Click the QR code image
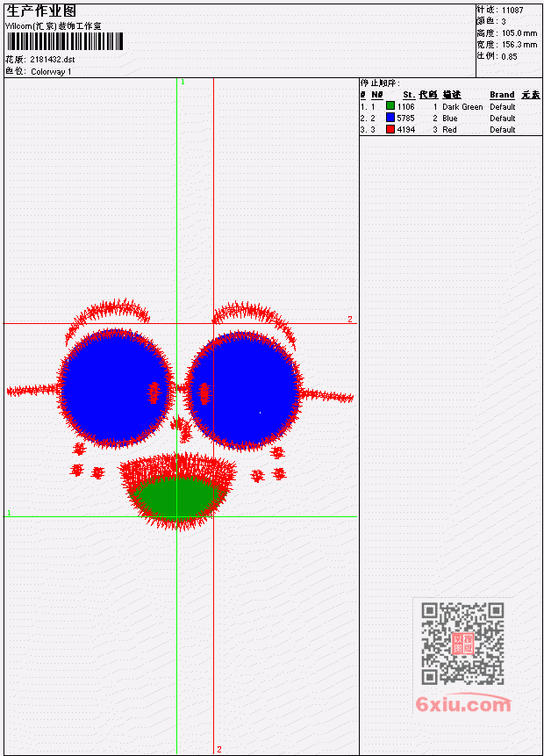The width and height of the screenshot is (544, 756). (462, 644)
